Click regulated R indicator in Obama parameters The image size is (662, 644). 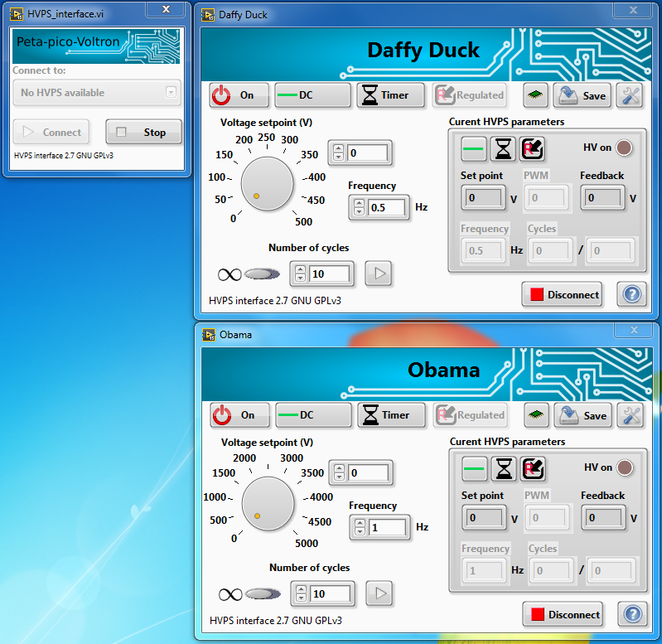click(x=533, y=469)
